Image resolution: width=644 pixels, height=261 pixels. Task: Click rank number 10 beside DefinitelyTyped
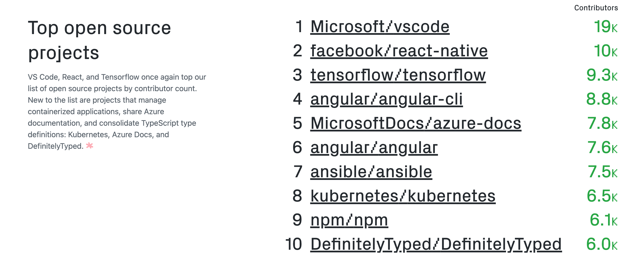(x=294, y=244)
